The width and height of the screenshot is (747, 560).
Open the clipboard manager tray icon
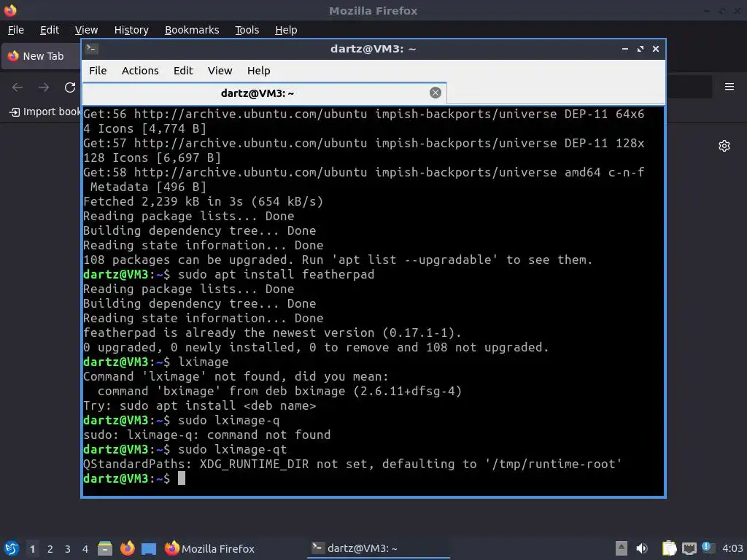670,548
